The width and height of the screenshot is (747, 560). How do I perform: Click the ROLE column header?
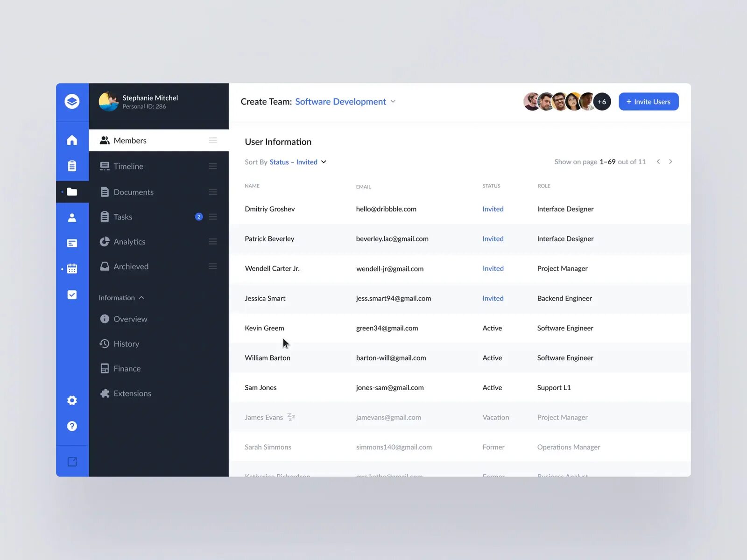click(x=544, y=186)
